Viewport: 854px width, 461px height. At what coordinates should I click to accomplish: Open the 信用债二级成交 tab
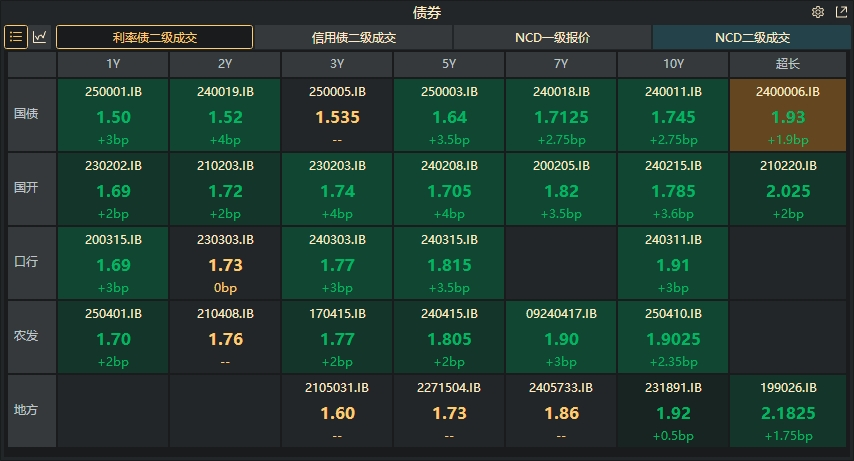(353, 38)
